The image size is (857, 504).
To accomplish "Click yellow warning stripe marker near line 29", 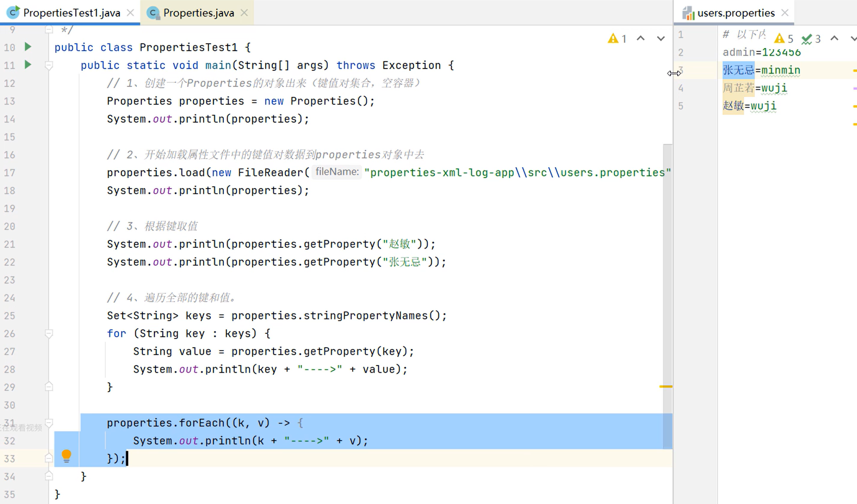I will pos(665,386).
